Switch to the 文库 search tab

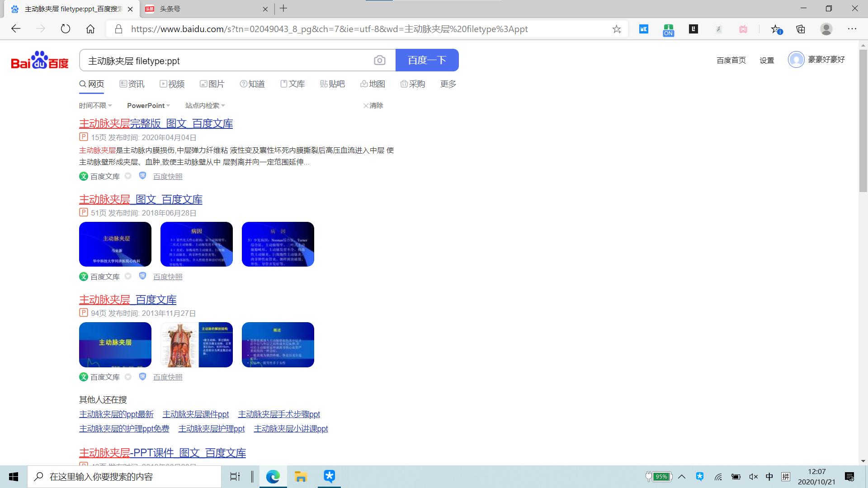pyautogui.click(x=292, y=84)
